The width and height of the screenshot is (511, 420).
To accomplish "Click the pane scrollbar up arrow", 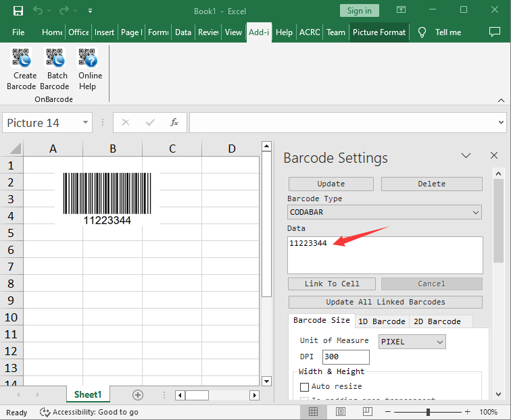I will click(498, 174).
